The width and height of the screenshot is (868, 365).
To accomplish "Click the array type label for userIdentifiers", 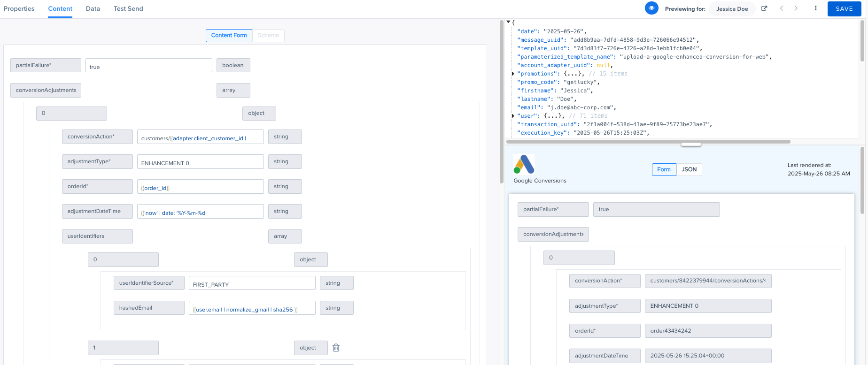I will (285, 236).
